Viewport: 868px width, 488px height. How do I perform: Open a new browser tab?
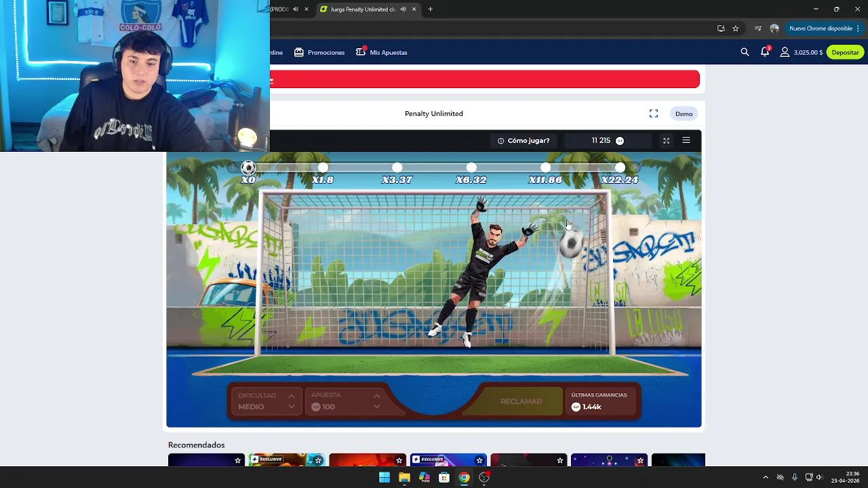click(x=430, y=9)
